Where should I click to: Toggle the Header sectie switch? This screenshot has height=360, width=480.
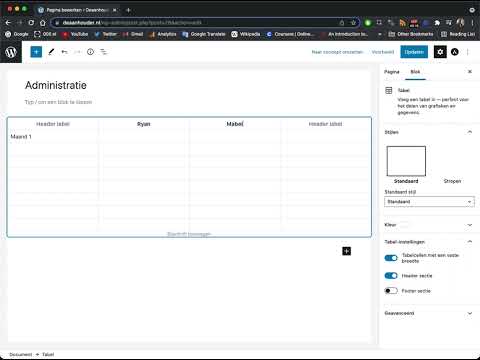click(391, 276)
